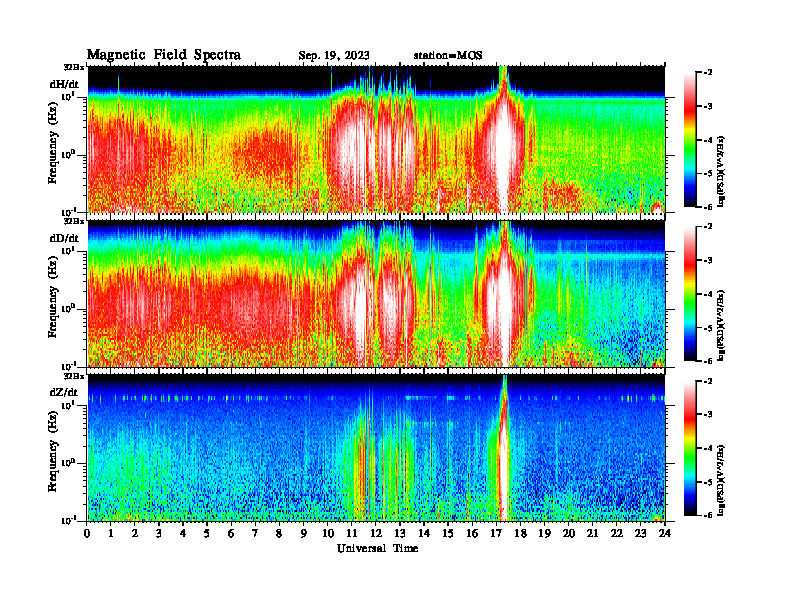Image resolution: width=792 pixels, height=612 pixels.
Task: Click Universal Time tick label "18"
Action: click(x=521, y=534)
